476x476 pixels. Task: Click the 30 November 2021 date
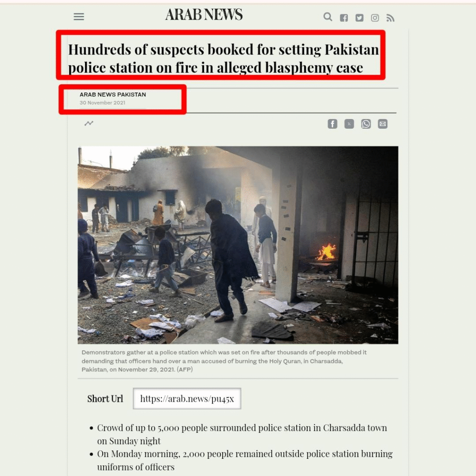[x=102, y=103]
